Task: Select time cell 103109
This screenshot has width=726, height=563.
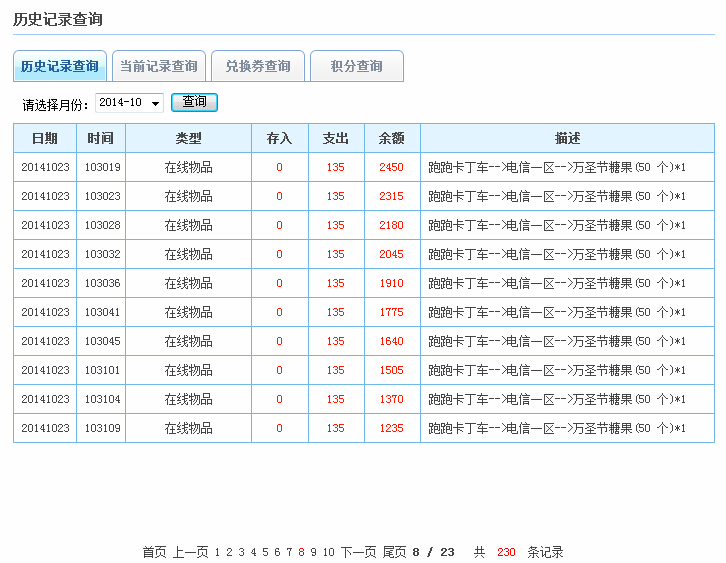Action: coord(102,428)
